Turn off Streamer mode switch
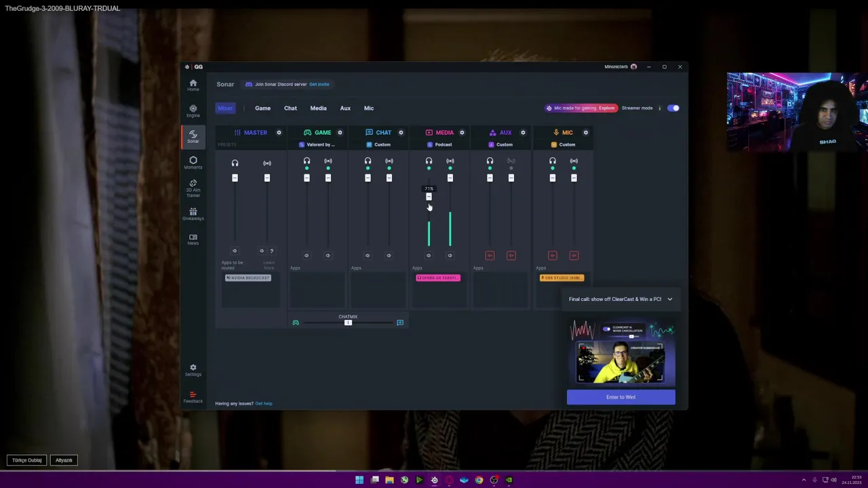This screenshot has height=488, width=868. (x=673, y=108)
